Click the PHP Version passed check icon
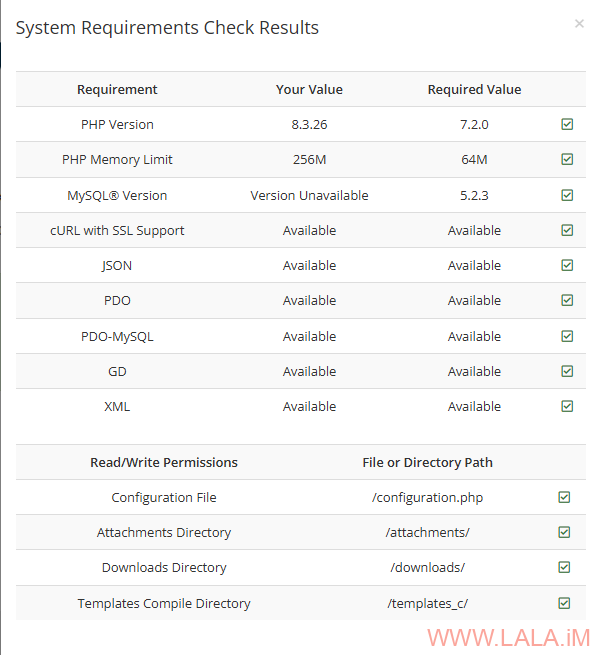 [567, 125]
